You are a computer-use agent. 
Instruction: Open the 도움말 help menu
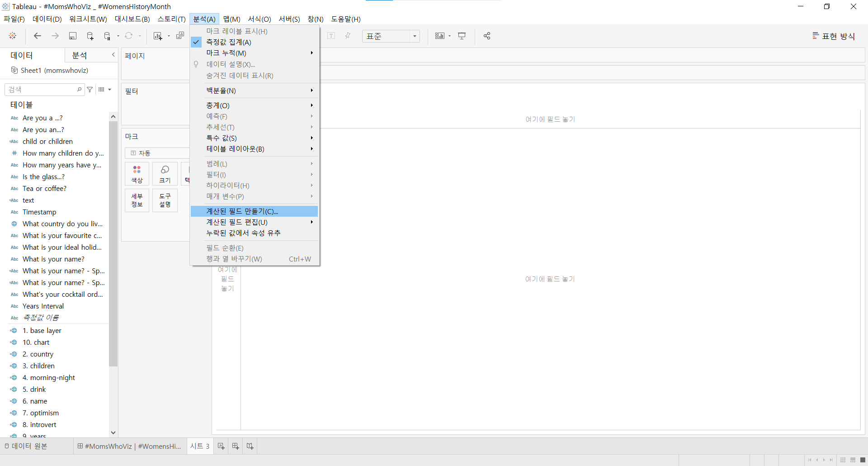pyautogui.click(x=346, y=19)
